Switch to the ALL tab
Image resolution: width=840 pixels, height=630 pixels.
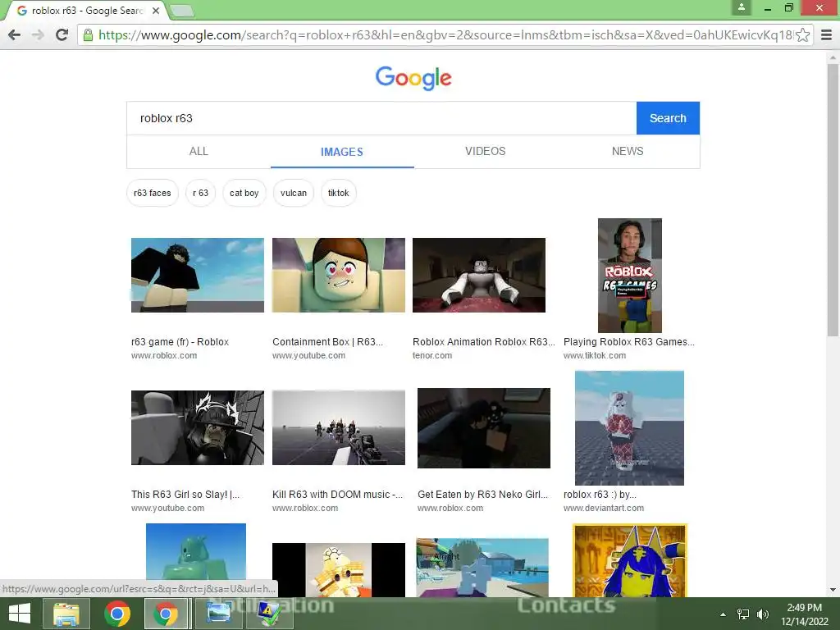click(199, 151)
